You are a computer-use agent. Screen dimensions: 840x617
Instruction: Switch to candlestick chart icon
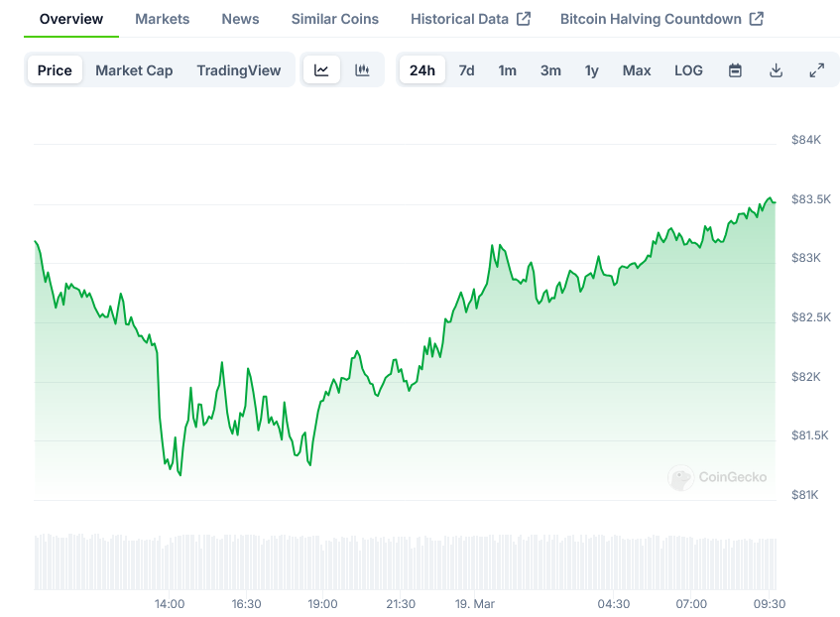362,70
